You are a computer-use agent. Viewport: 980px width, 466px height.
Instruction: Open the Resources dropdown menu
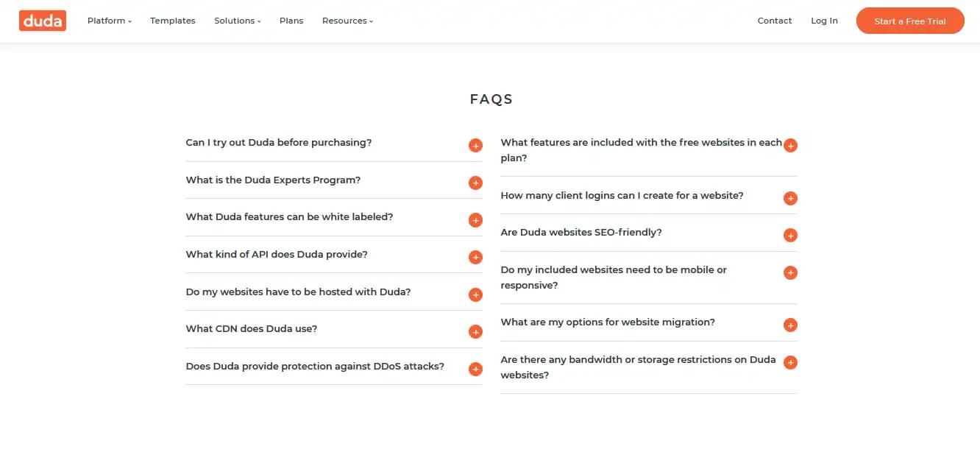348,21
